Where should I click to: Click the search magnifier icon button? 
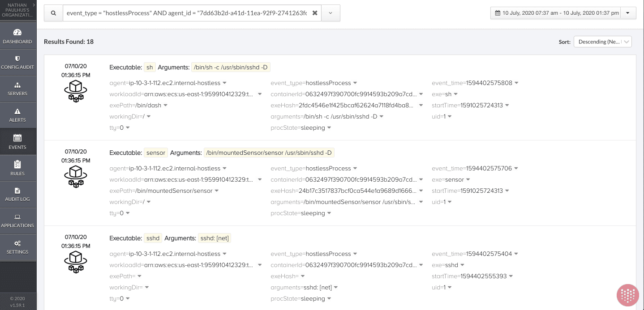[53, 13]
